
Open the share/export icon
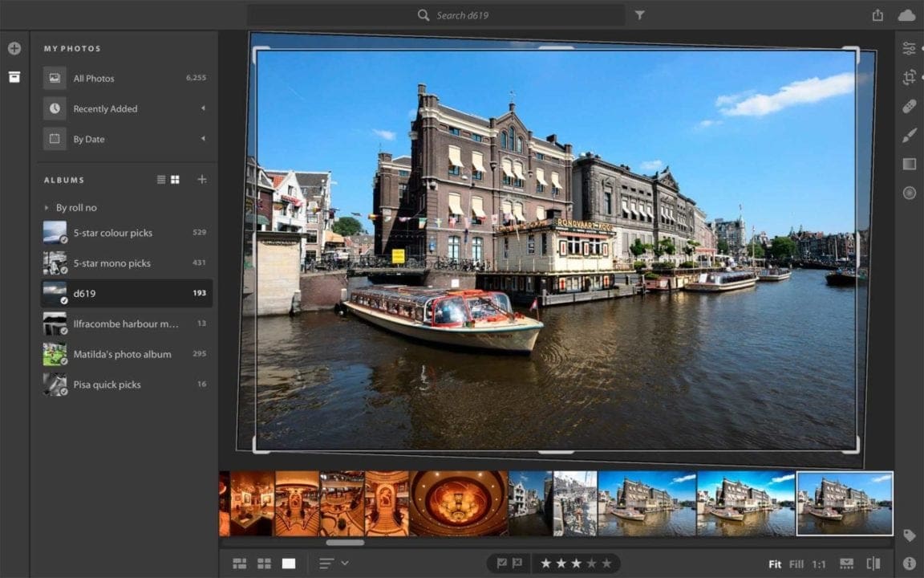pos(877,15)
